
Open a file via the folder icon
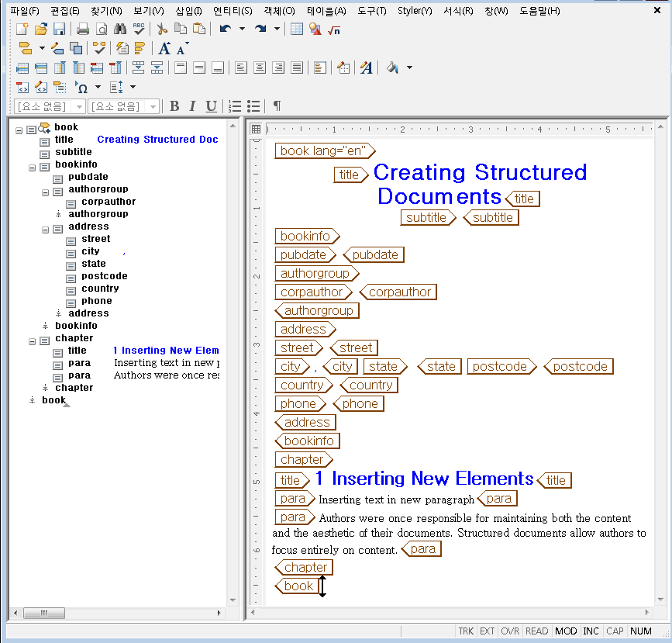click(41, 29)
